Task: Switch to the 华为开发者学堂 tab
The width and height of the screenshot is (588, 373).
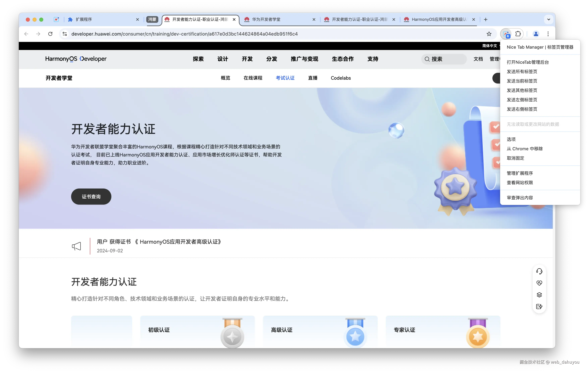Action: pyautogui.click(x=266, y=19)
